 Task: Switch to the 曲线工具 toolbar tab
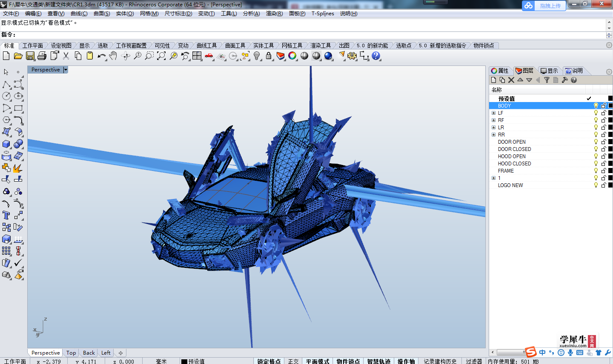206,45
